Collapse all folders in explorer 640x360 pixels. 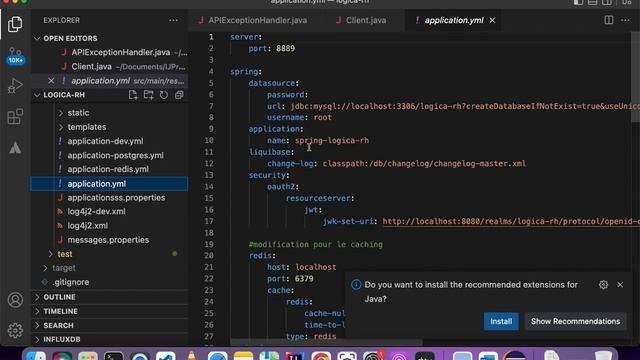point(179,95)
